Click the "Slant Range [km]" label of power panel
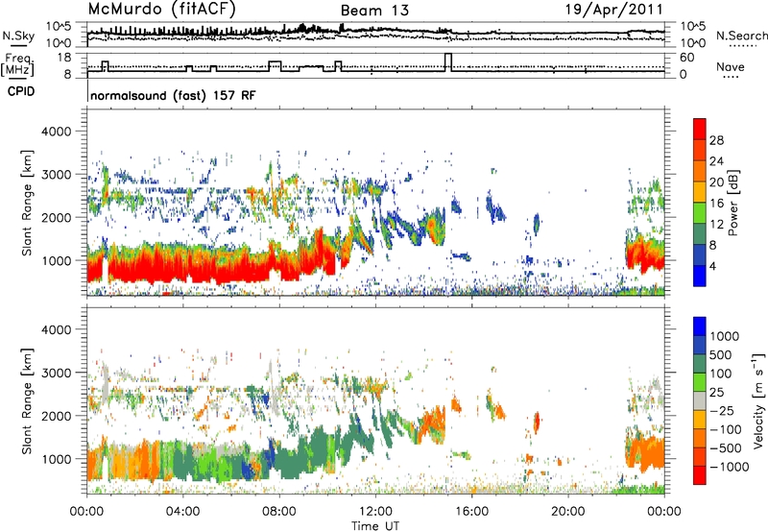Image resolution: width=768 pixels, height=532 pixels. tap(27, 203)
